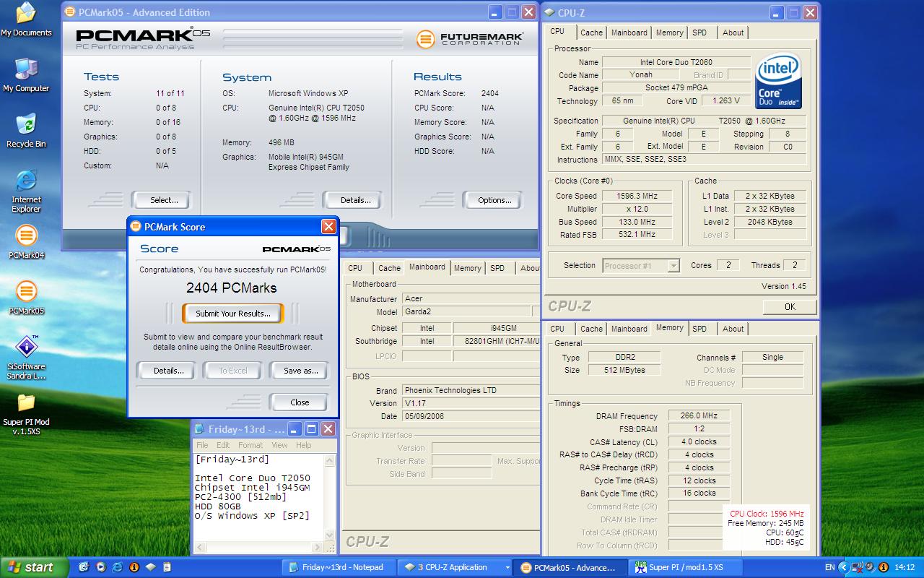Click the Intel Core Duo inside logo
Viewport: 924px width, 578px height.
pyautogui.click(x=778, y=82)
